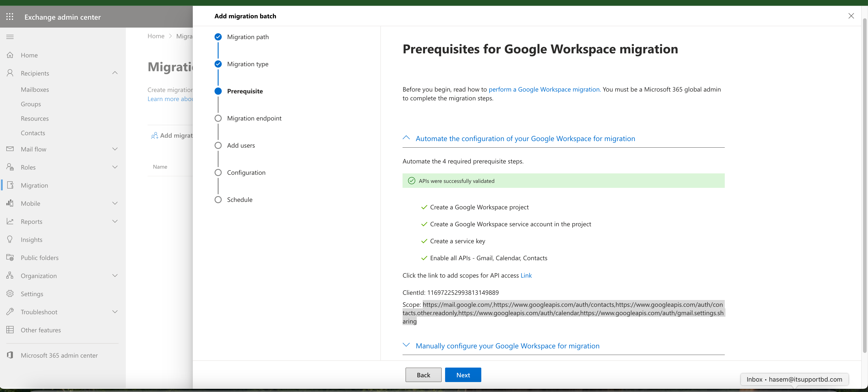The height and width of the screenshot is (392, 868).
Task: Expand the Mail flow section chevron
Action: 115,149
